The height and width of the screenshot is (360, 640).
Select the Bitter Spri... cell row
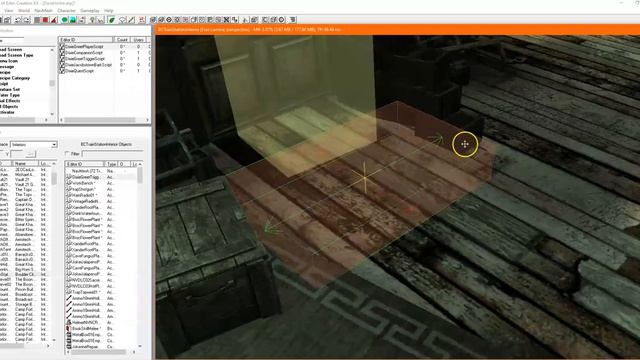click(25, 220)
